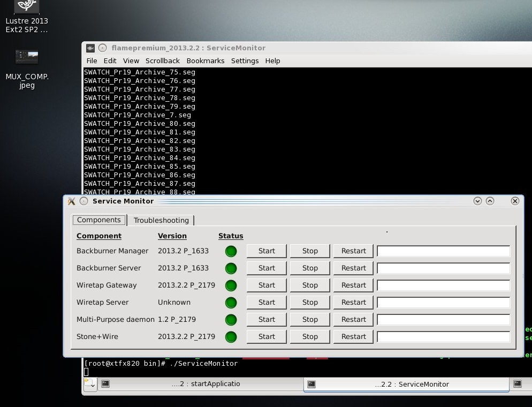
Task: Click Wiretap Gateway green status light
Action: [231, 285]
